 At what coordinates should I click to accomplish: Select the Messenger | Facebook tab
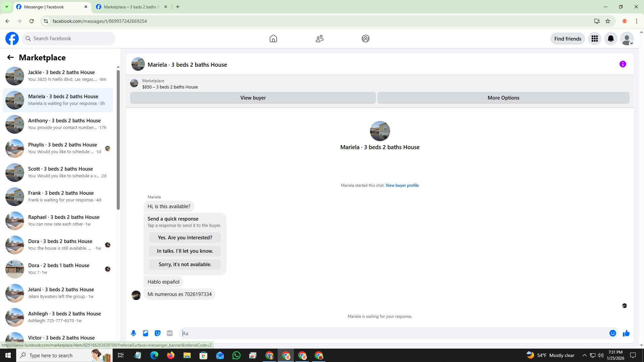[52, 7]
